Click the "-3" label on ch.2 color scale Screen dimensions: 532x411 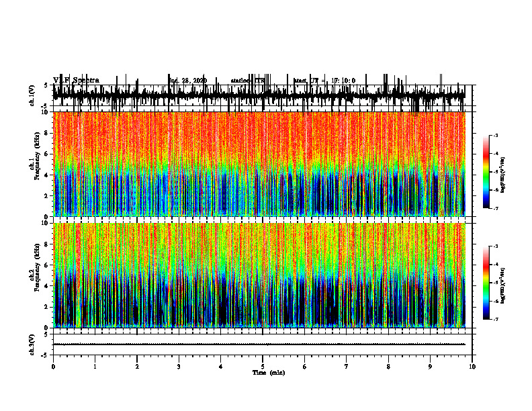(496, 246)
